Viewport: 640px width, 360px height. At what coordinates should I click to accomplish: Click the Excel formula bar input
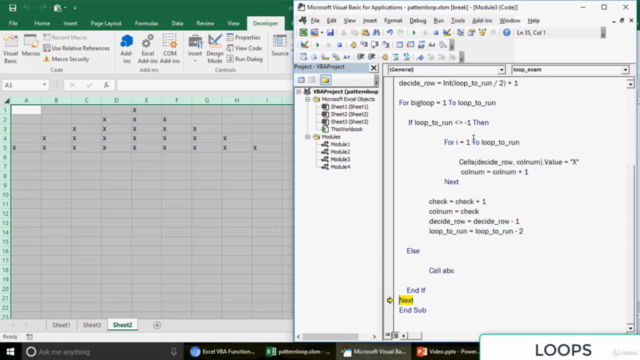pyautogui.click(x=204, y=85)
